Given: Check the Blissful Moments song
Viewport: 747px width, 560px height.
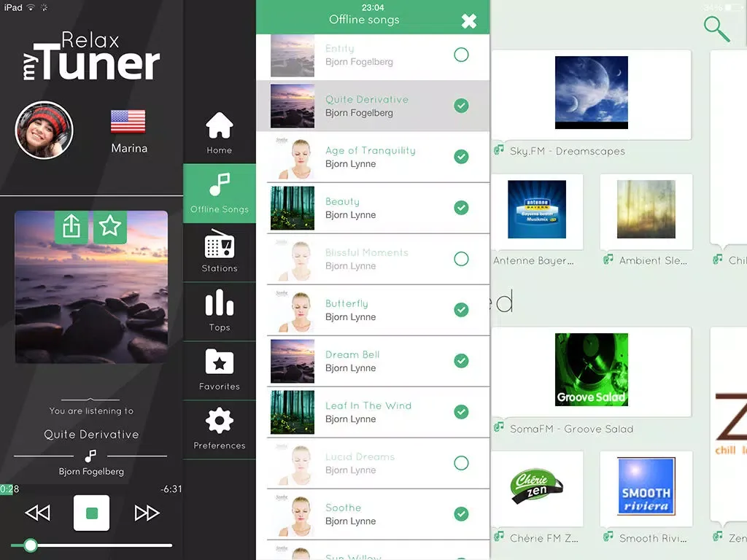Looking at the screenshot, I should pos(461,259).
